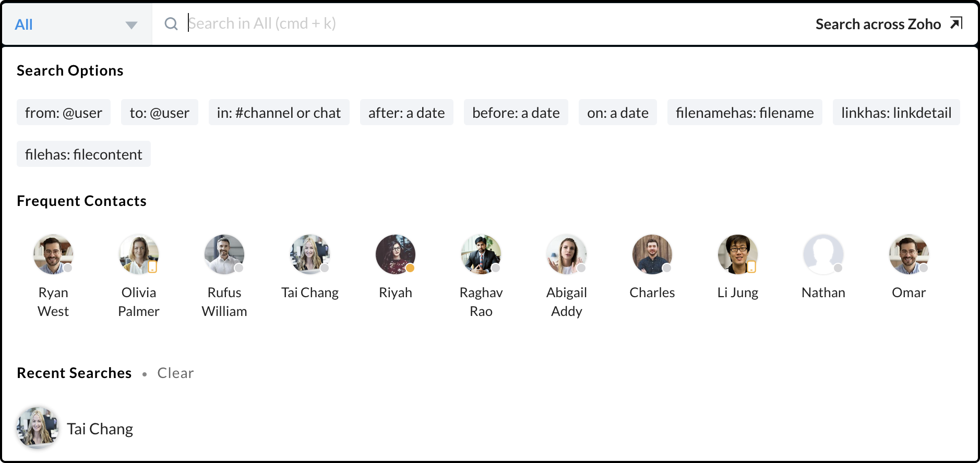Screen dimensions: 980x463
Task: Pick the after: a date filter
Action: click(x=406, y=113)
